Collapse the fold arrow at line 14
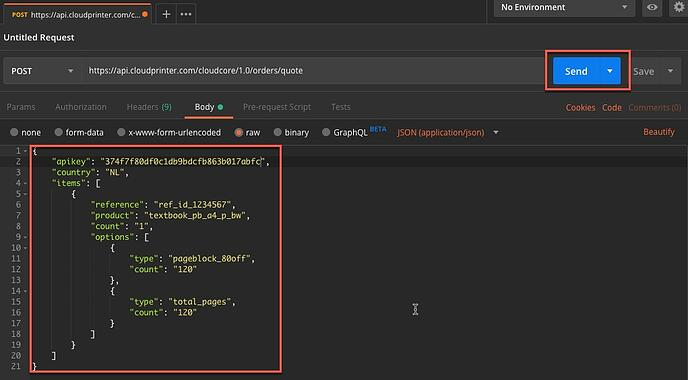The height and width of the screenshot is (380, 688). (x=25, y=291)
